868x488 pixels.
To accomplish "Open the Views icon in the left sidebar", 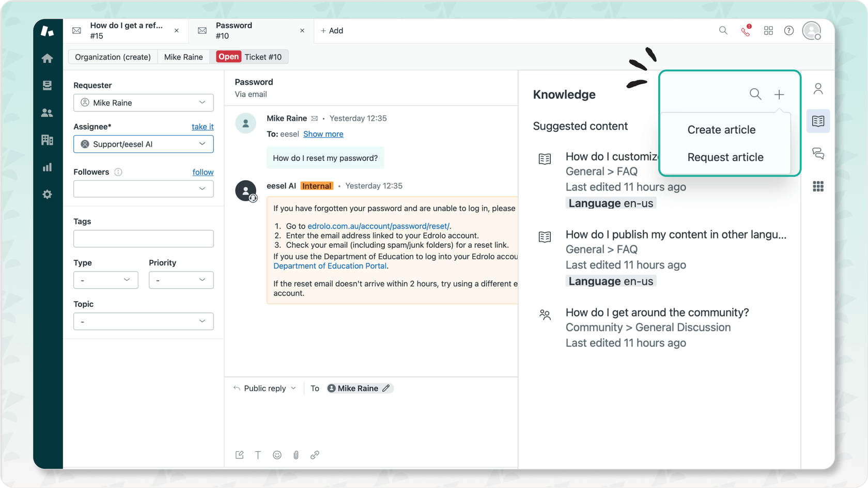I will [x=47, y=85].
